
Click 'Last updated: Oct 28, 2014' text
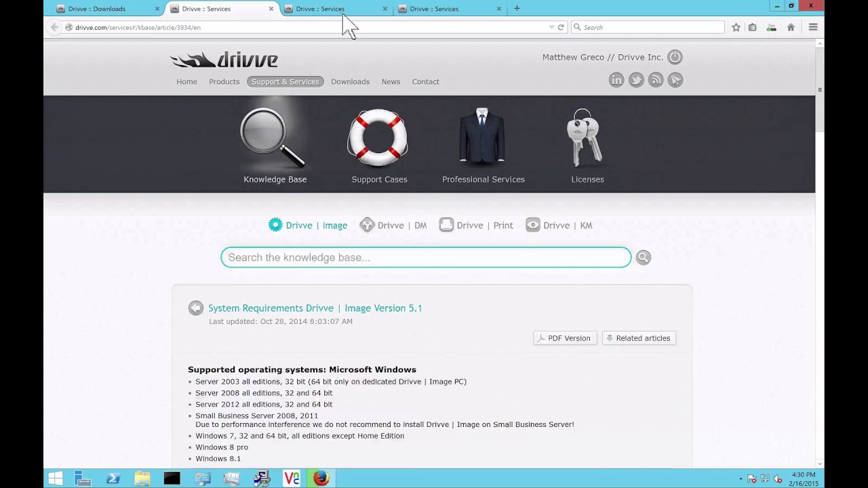(281, 321)
